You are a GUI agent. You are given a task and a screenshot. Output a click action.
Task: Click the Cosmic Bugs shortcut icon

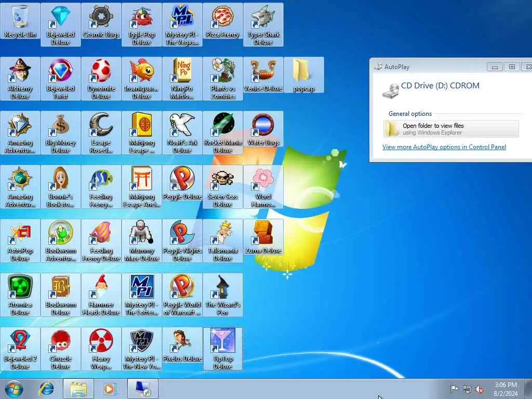pos(101,21)
